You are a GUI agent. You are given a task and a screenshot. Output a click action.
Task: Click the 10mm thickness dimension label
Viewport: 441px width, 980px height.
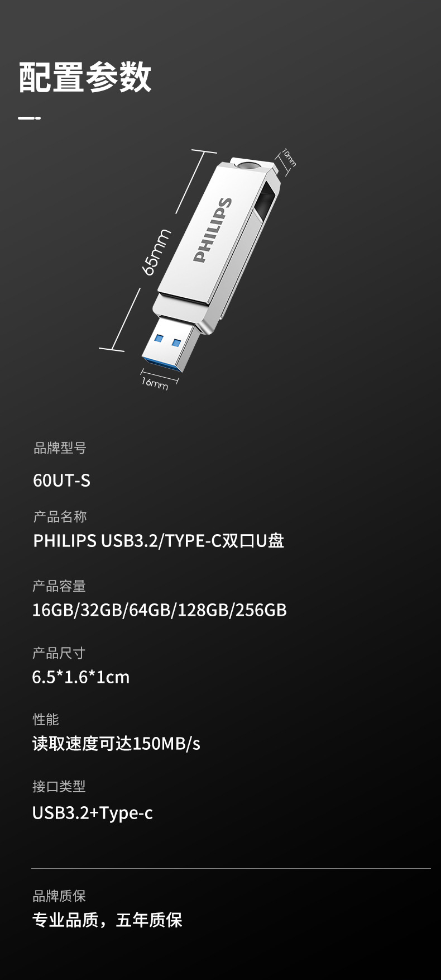[289, 158]
